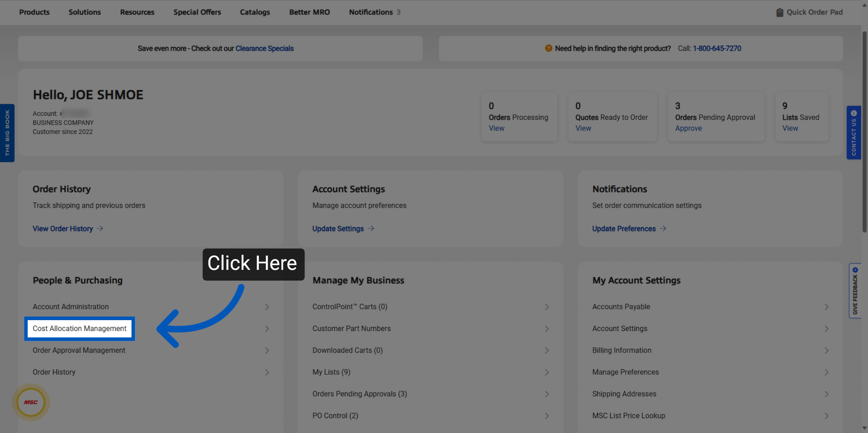Expand My Lists (9) chevron
Viewport: 868px width, 433px height.
click(547, 372)
